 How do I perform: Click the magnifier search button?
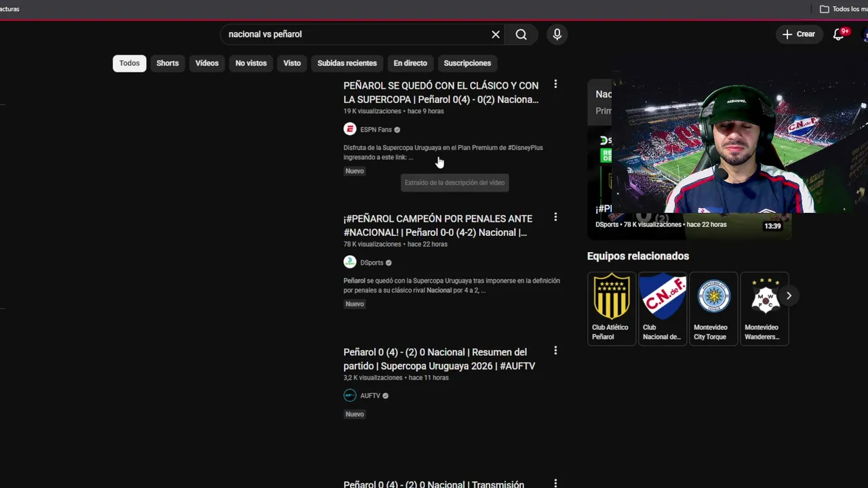click(521, 35)
